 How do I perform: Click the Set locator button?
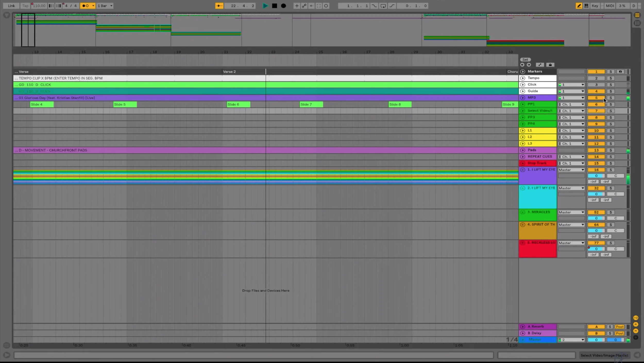(x=525, y=59)
